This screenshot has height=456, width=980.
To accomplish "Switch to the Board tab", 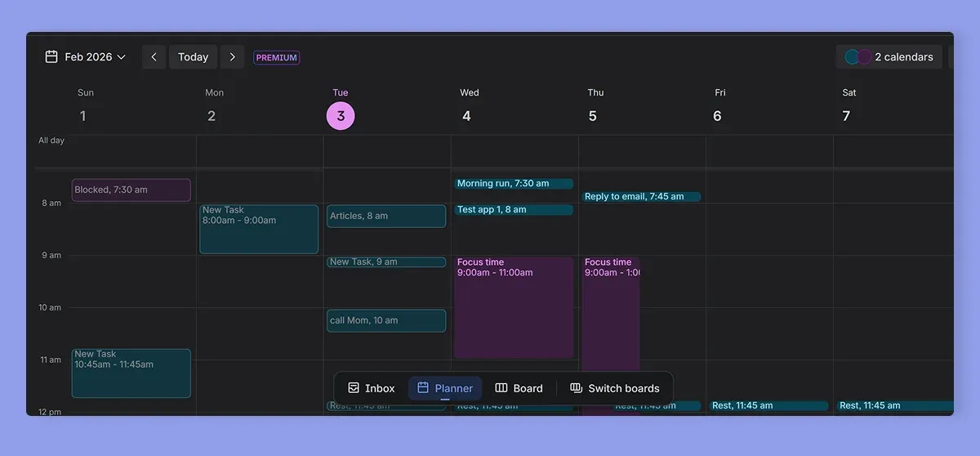I will [519, 388].
